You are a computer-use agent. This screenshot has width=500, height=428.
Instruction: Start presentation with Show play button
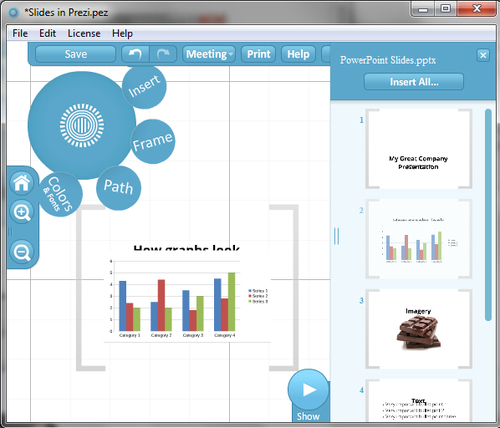pos(308,390)
